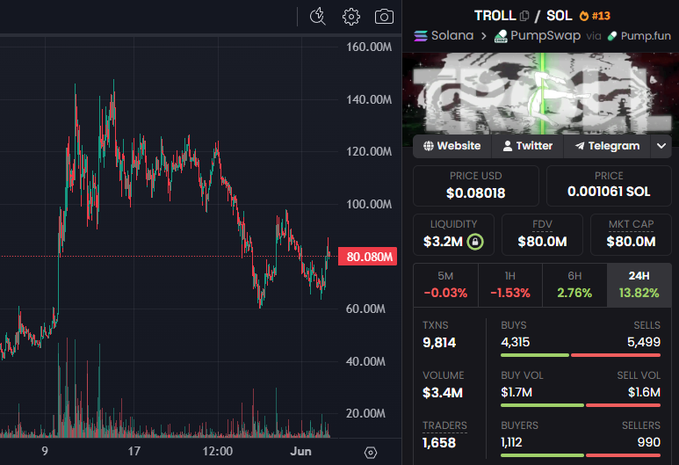Click the Pump.fun pill icon
The width and height of the screenshot is (679, 465).
coord(612,36)
